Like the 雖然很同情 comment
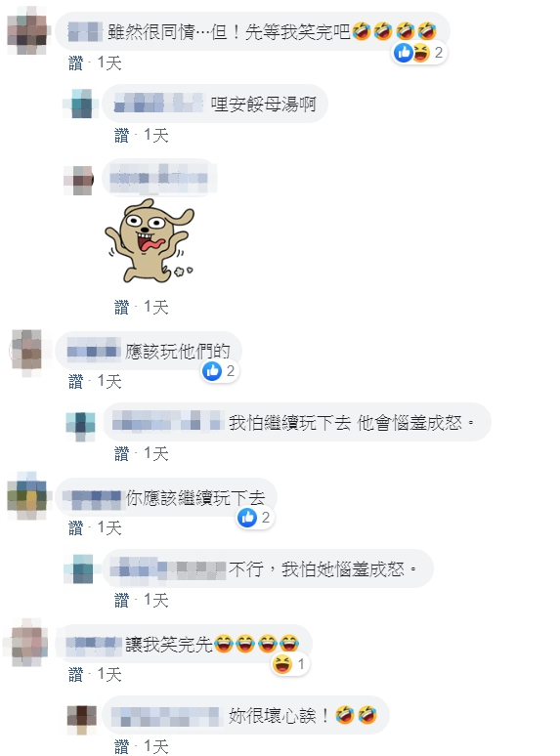 75,63
